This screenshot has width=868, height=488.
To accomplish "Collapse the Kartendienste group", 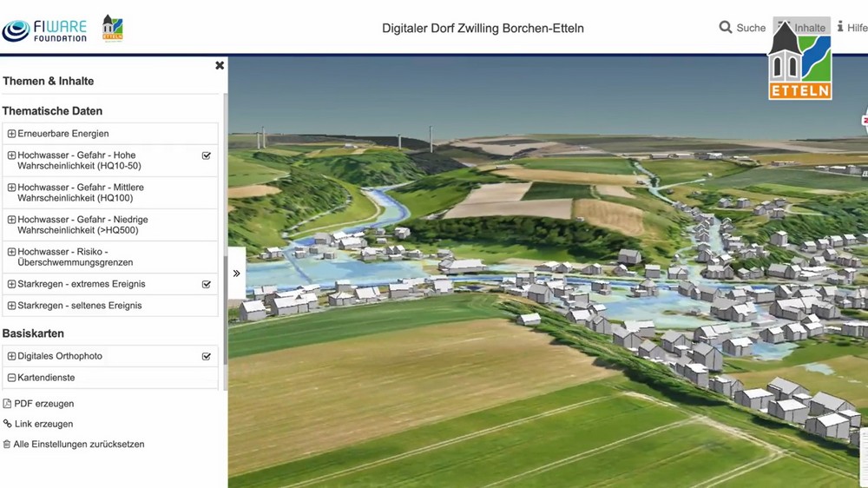I will [11, 378].
